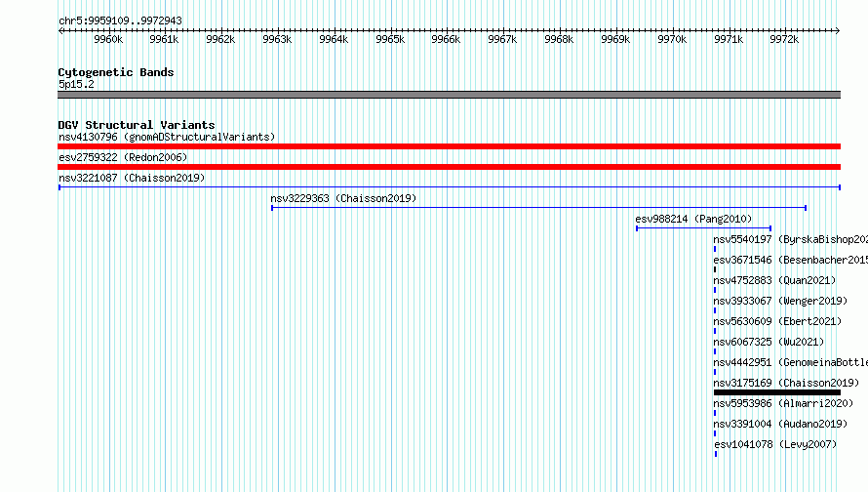Open nsv4130796 gnomADStructuralVariants label
This screenshot has height=492, width=868.
167,137
